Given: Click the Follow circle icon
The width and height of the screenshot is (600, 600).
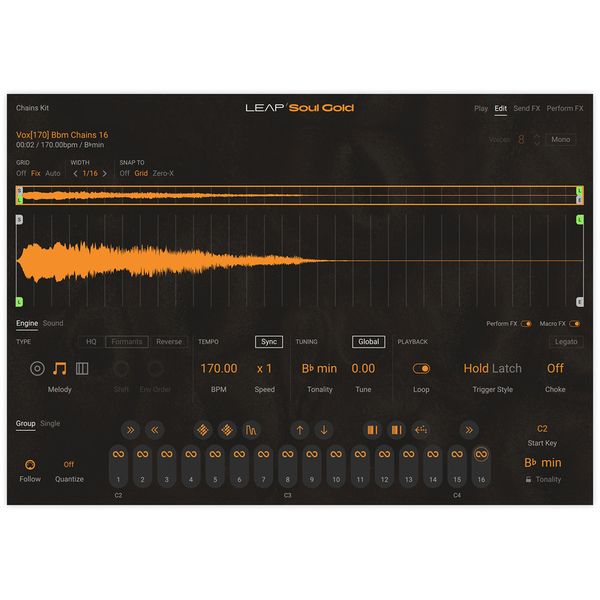Looking at the screenshot, I should click(30, 464).
